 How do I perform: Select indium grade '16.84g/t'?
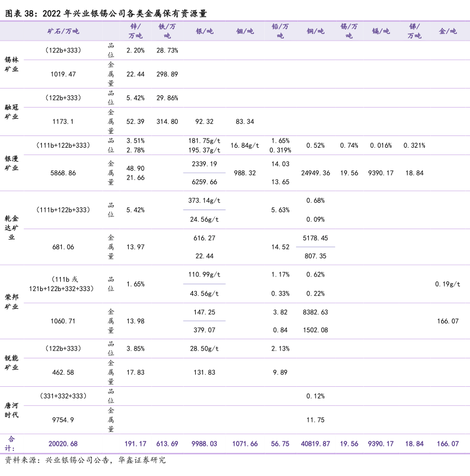click(x=245, y=145)
